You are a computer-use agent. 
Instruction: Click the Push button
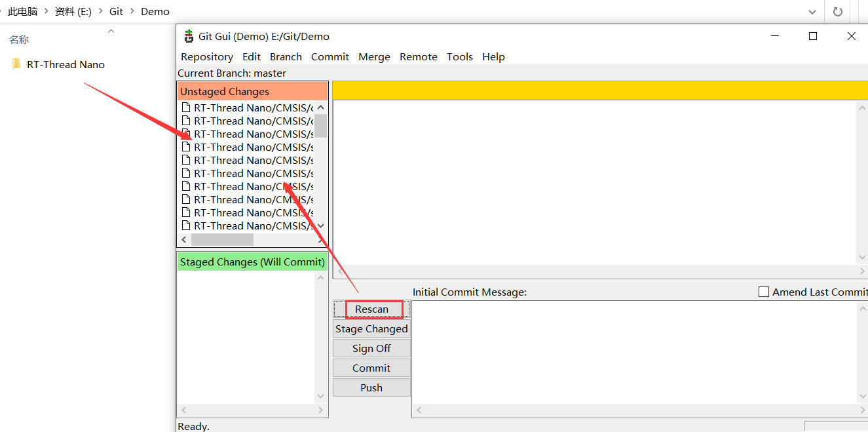click(x=371, y=387)
